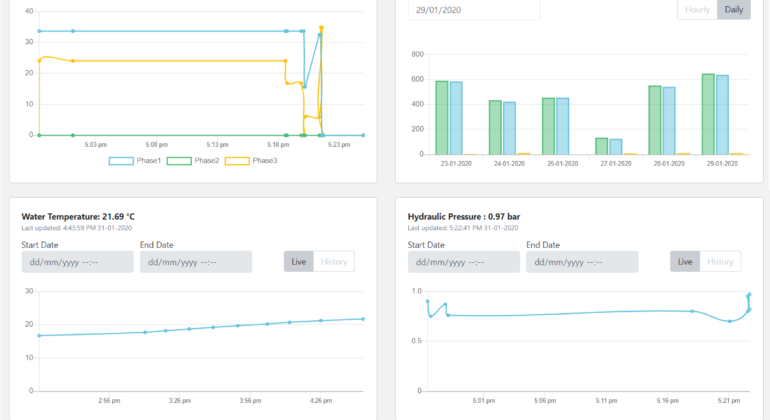The height and width of the screenshot is (420, 770).
Task: Select Live mode for Water Temperature
Action: pyautogui.click(x=298, y=262)
